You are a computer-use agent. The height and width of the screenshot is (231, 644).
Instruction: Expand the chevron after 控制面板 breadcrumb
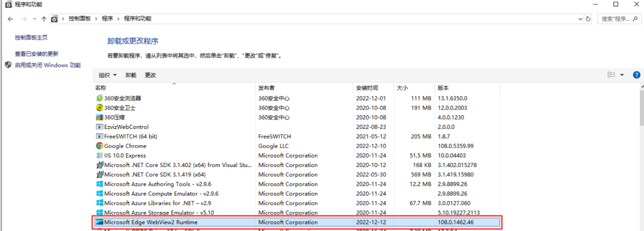pos(96,19)
